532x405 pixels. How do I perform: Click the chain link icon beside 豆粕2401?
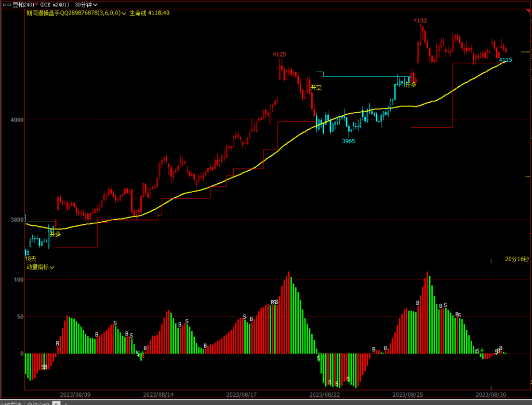tap(6, 5)
